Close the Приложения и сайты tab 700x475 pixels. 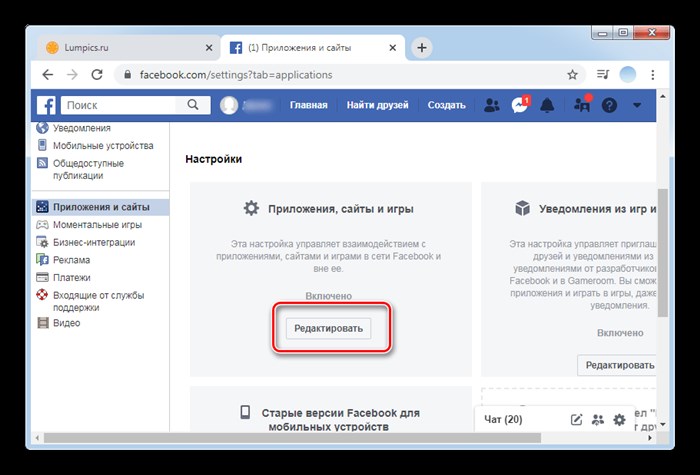coord(393,48)
